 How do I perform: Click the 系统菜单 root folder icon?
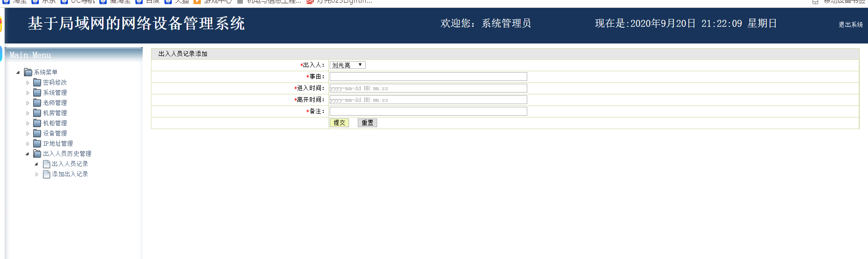click(28, 72)
